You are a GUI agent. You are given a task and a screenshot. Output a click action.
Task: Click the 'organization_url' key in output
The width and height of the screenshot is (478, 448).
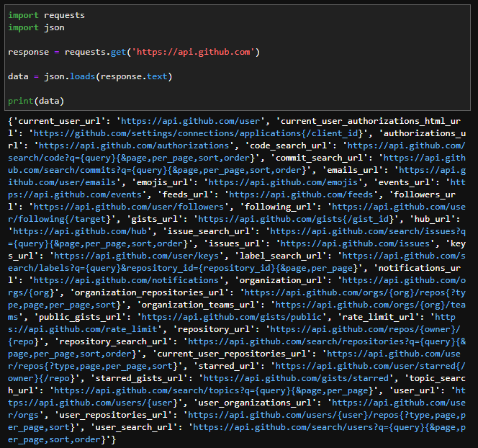[x=281, y=280]
